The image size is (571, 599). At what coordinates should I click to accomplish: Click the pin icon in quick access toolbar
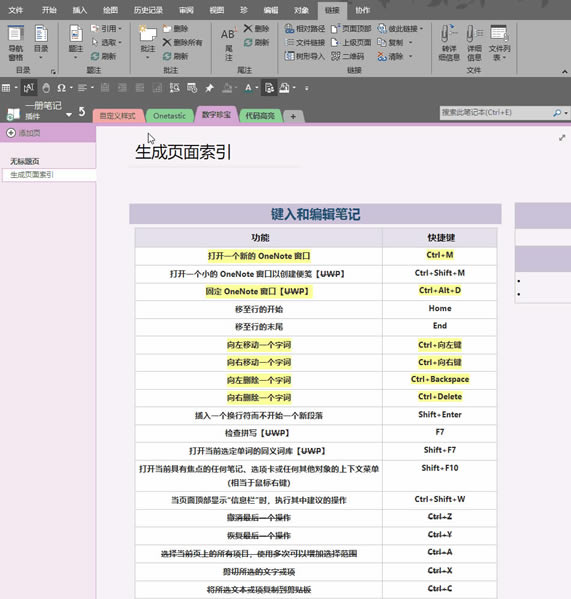(209, 88)
